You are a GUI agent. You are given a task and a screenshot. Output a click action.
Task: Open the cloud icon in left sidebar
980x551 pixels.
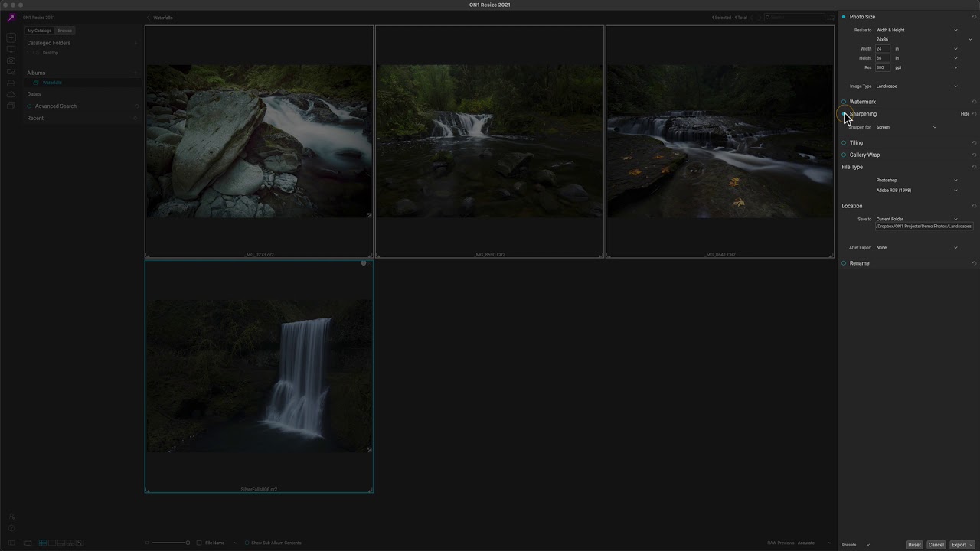11,94
